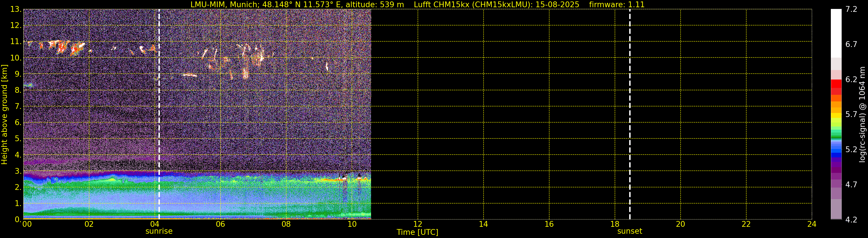The width and height of the screenshot is (868, 238).
Task: Click the 'Lufft CHM15kx (CHM15kxLMU): 15-08-2025' title text
Action: [x=496, y=5]
